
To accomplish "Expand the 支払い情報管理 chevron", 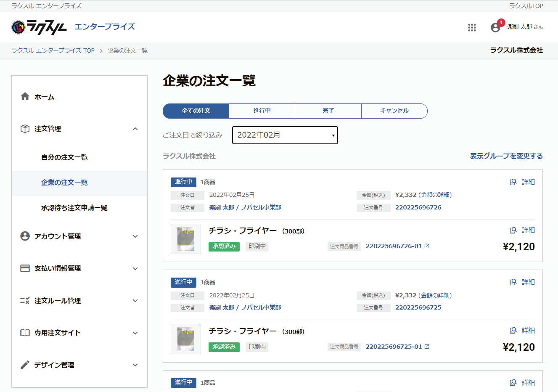I will tap(135, 269).
